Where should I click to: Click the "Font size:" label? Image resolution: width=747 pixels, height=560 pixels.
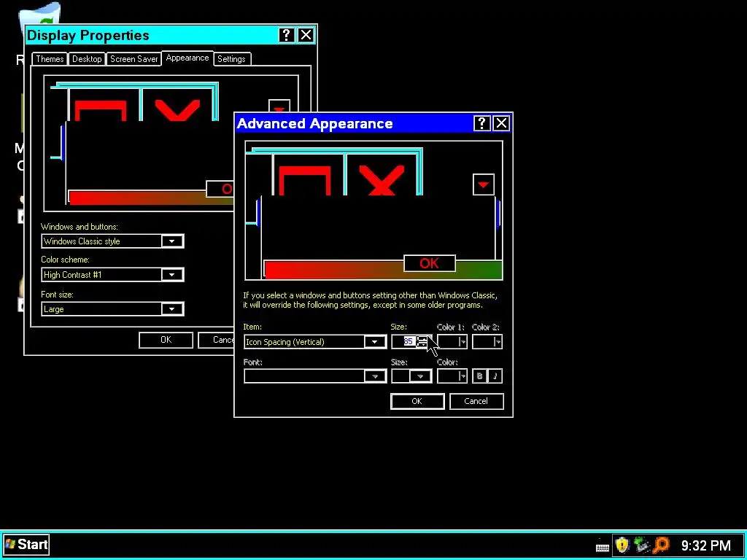[57, 295]
